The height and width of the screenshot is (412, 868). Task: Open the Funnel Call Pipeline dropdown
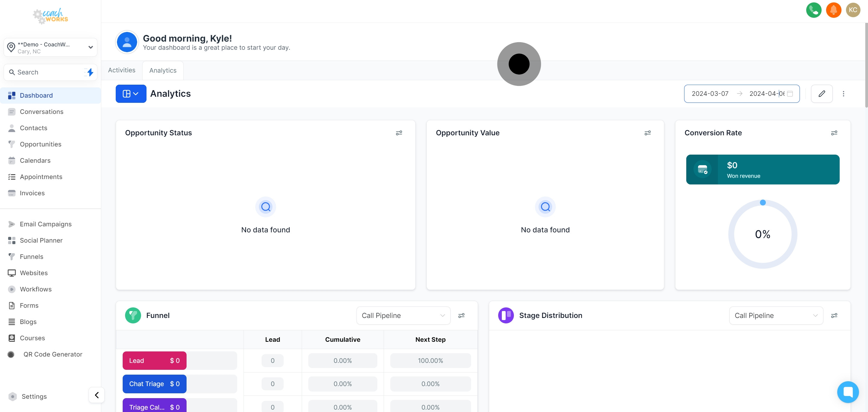(403, 316)
